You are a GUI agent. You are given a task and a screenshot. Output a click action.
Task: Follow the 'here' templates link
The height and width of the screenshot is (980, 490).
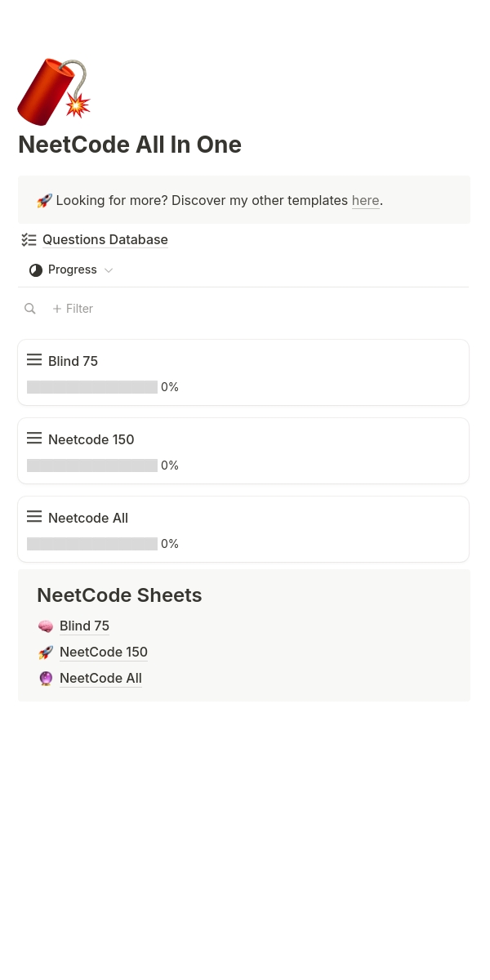[x=365, y=201]
